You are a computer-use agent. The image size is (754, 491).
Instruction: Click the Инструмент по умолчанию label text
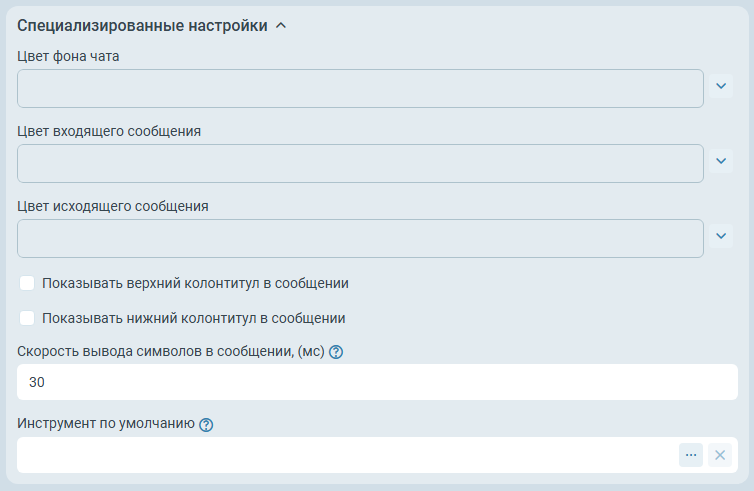tap(105, 424)
